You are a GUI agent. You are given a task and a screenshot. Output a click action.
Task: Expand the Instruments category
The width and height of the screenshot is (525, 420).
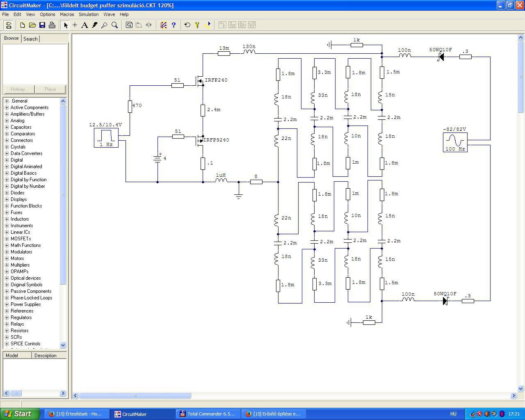[7, 226]
